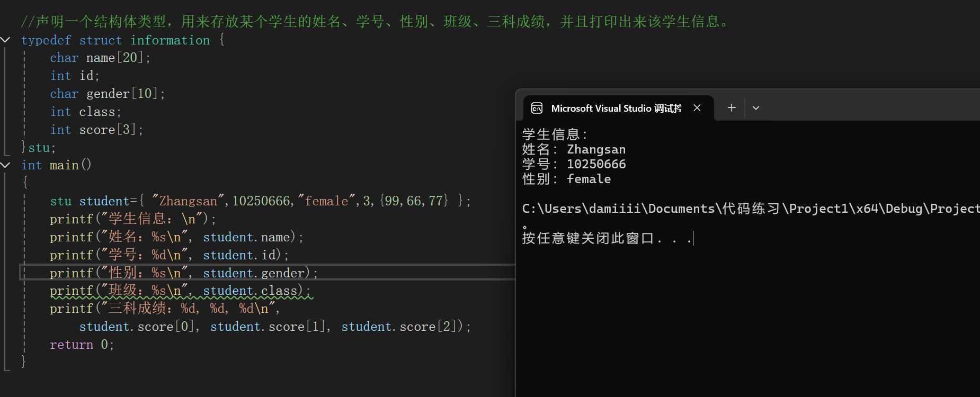This screenshot has height=397, width=980.
Task: Collapse the int main function code block
Action: [6, 165]
